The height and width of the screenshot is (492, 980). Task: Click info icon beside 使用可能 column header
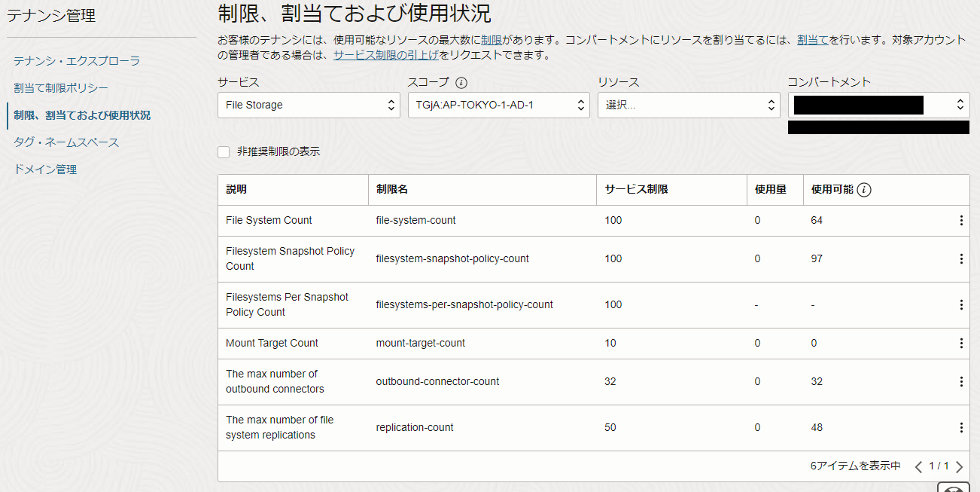(864, 190)
